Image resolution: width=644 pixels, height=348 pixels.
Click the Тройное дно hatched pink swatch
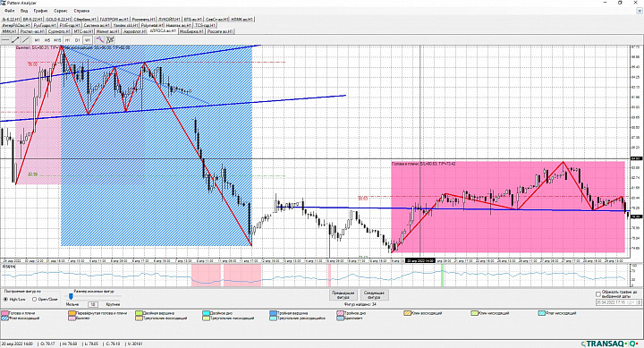tap(340, 313)
